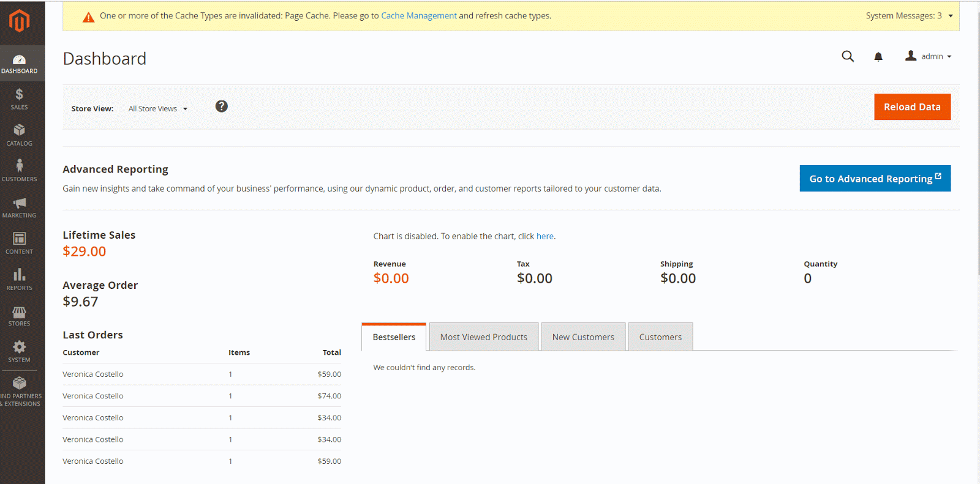Switch to Most Viewed Products tab
This screenshot has height=484, width=980.
(x=483, y=337)
